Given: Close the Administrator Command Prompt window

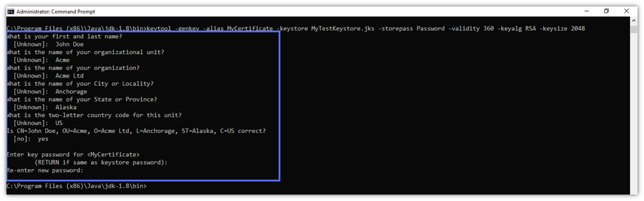Looking at the screenshot, I should click(x=626, y=11).
